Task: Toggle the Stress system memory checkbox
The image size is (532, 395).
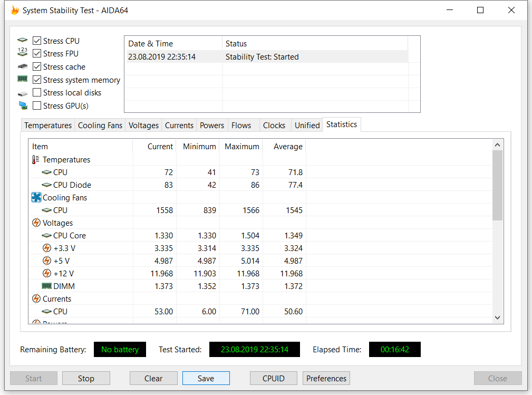Action: pyautogui.click(x=37, y=80)
